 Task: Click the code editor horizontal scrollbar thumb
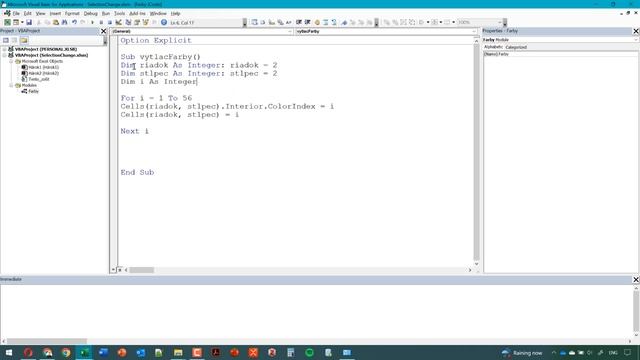pos(141,270)
